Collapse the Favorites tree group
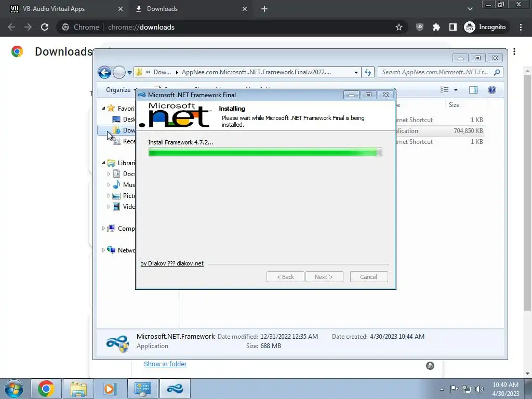The image size is (532, 399). [x=103, y=108]
